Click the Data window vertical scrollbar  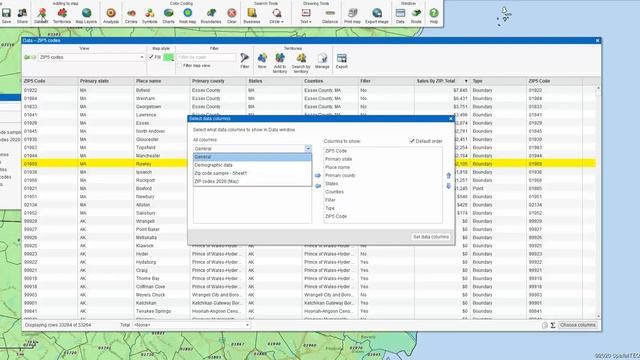click(598, 202)
